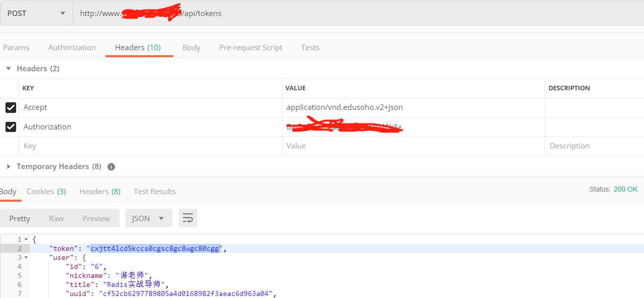Open the Pre-request Script tab
The height and width of the screenshot is (298, 644).
pos(251,48)
